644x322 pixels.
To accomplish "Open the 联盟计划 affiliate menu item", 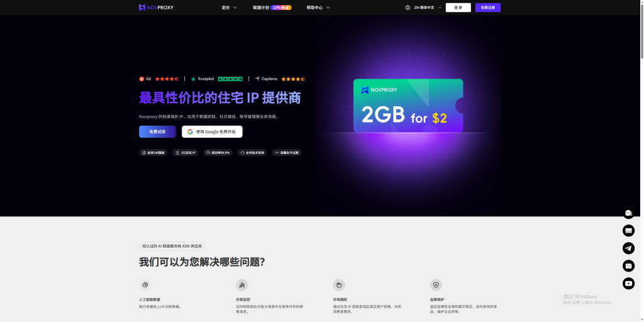I will pyautogui.click(x=260, y=8).
